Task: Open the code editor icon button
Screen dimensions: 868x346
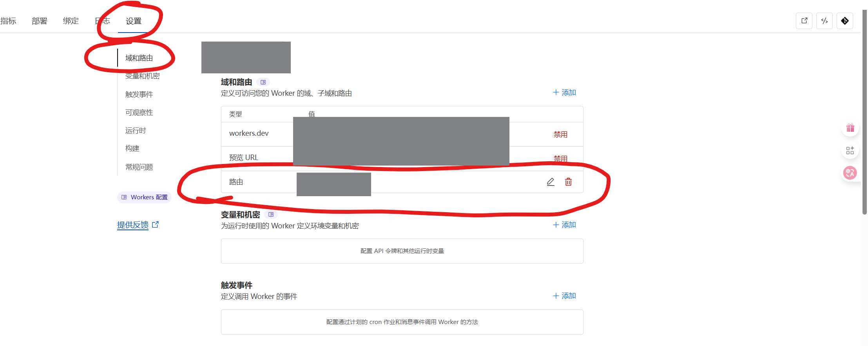Action: pyautogui.click(x=825, y=21)
